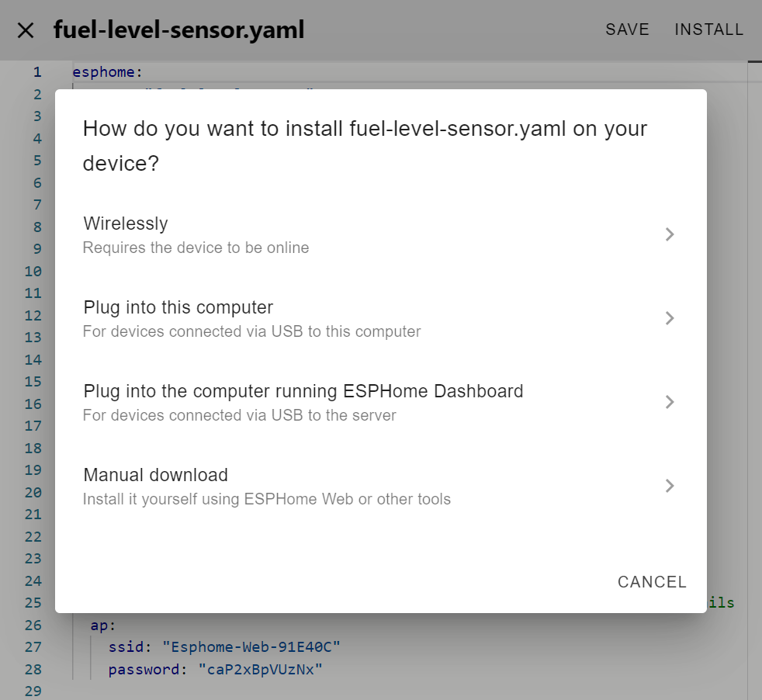Screen dimensions: 762x700
Task: Click the esphome: line in the editor
Action: 108,72
